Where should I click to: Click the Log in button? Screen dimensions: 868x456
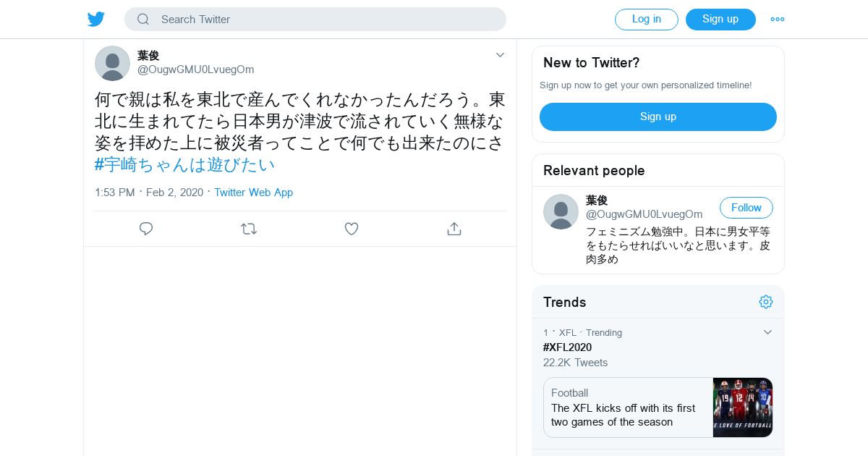[646, 20]
